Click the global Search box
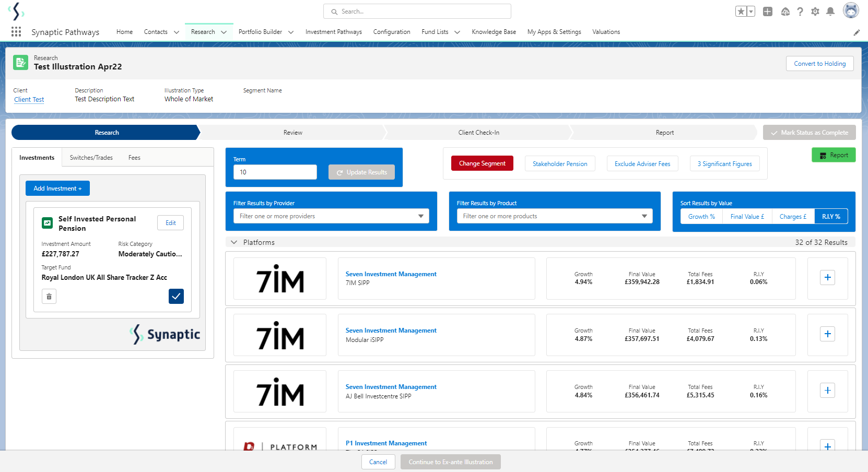The image size is (868, 472). (417, 11)
